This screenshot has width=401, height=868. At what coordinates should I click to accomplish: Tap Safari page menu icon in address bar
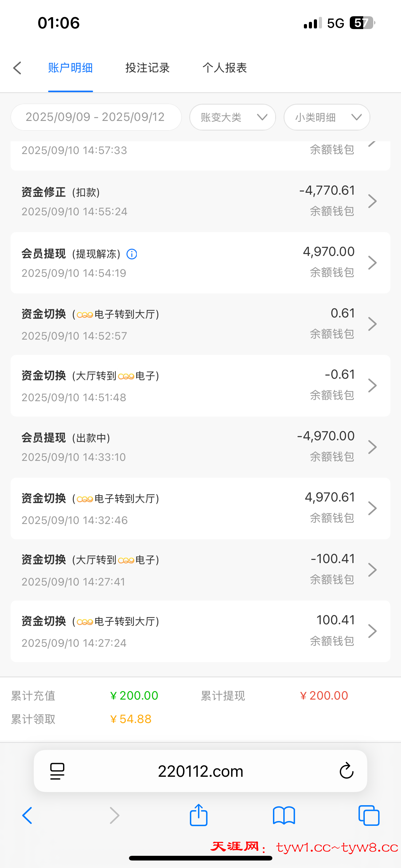[x=57, y=771]
